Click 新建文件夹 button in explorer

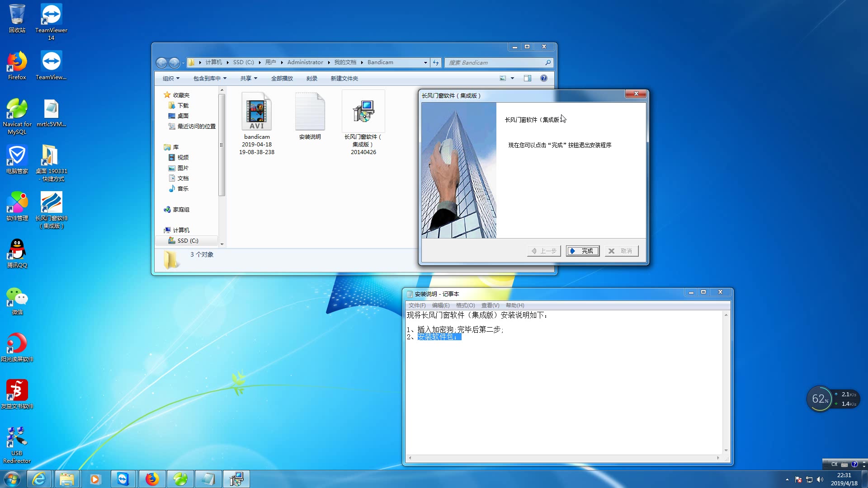[x=344, y=78]
